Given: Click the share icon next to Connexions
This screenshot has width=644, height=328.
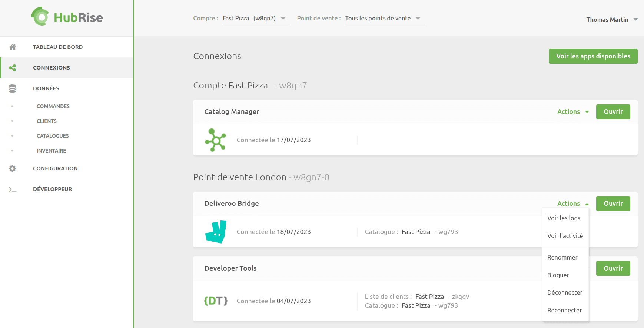Looking at the screenshot, I should tap(13, 68).
